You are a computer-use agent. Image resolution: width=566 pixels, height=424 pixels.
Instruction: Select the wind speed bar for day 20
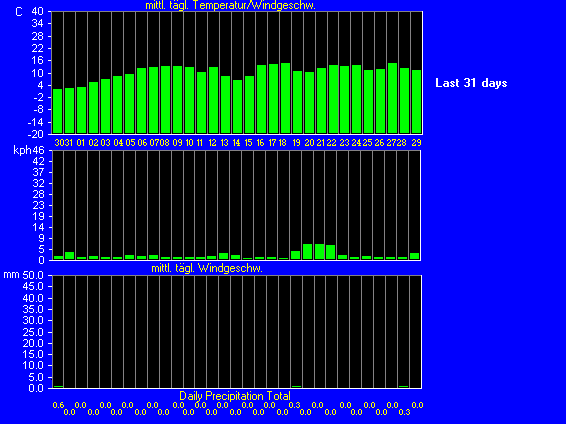[x=308, y=252]
